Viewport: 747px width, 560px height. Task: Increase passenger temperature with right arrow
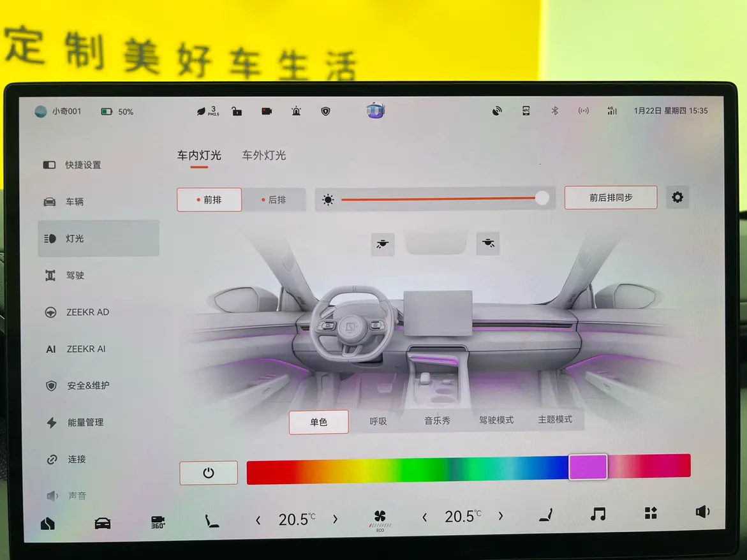[501, 516]
